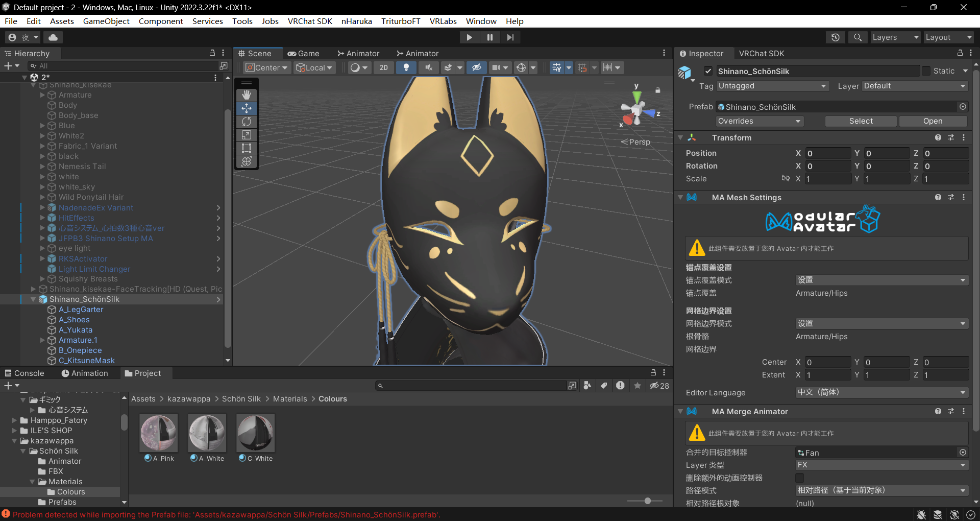Toggle the 删除额外的动画控制器 checkbox
Image resolution: width=980 pixels, height=521 pixels.
(x=800, y=478)
